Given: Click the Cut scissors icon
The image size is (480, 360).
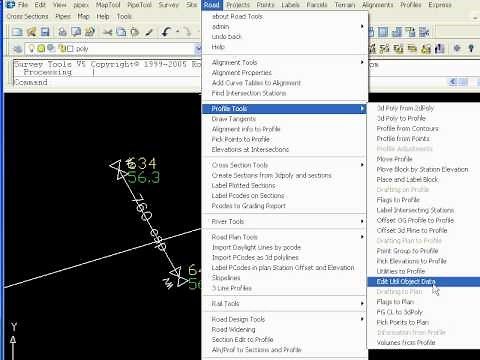Looking at the screenshot, I should coord(107,32).
